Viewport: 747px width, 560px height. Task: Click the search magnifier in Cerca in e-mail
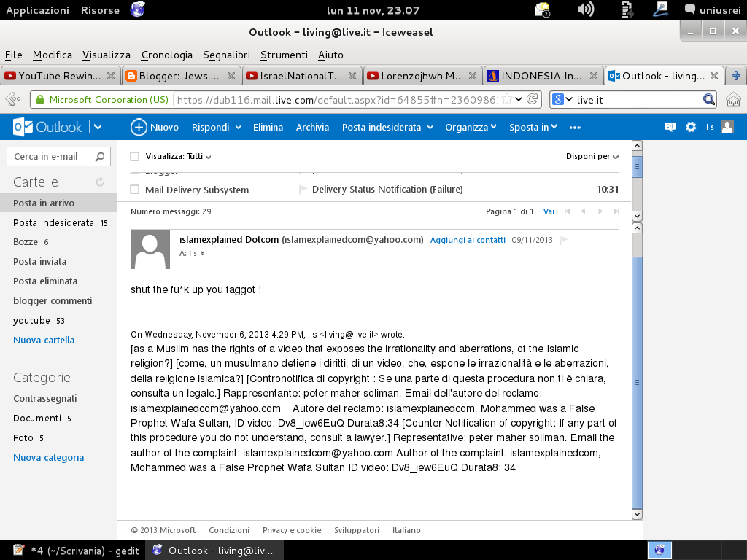[x=99, y=157]
